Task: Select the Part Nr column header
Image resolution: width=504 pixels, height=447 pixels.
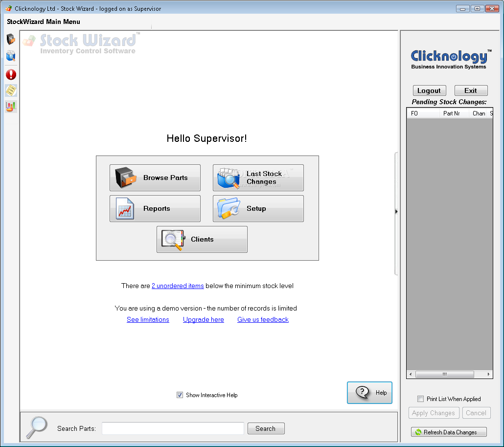Action: click(x=454, y=113)
